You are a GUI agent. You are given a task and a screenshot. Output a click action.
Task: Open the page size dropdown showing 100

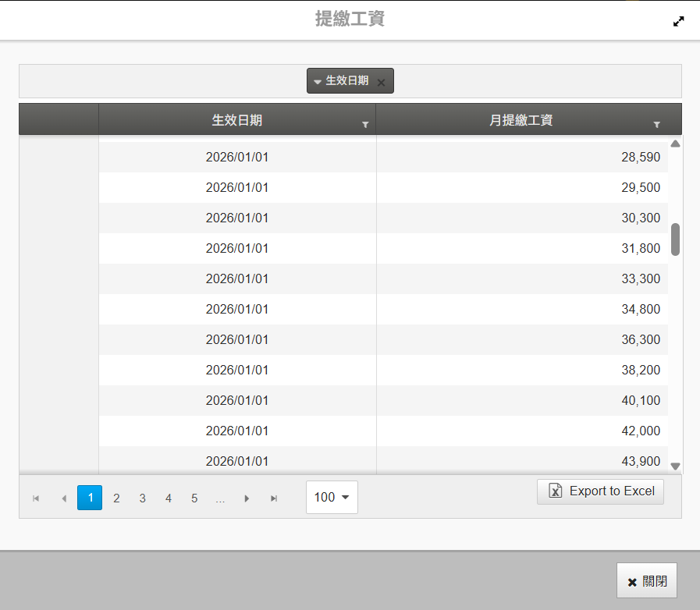[332, 497]
